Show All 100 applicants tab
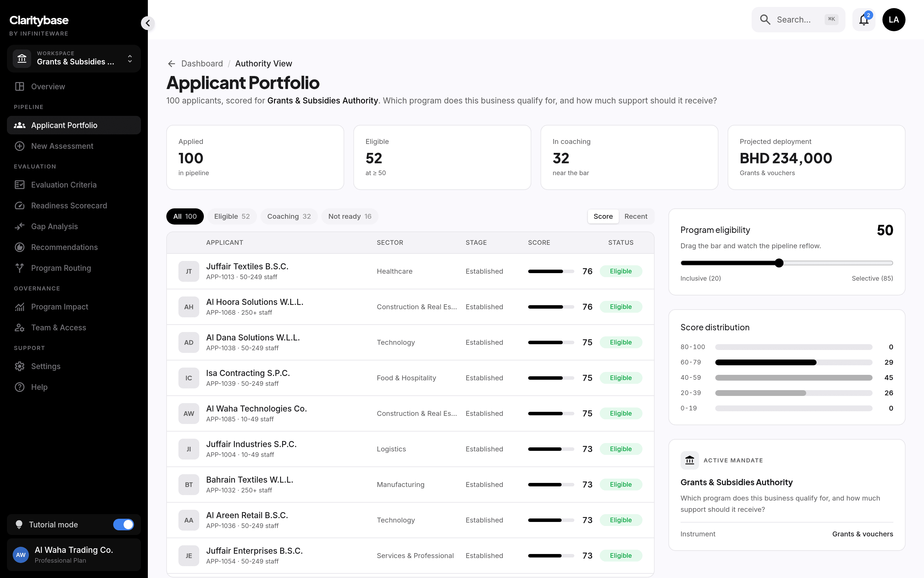 pos(185,216)
